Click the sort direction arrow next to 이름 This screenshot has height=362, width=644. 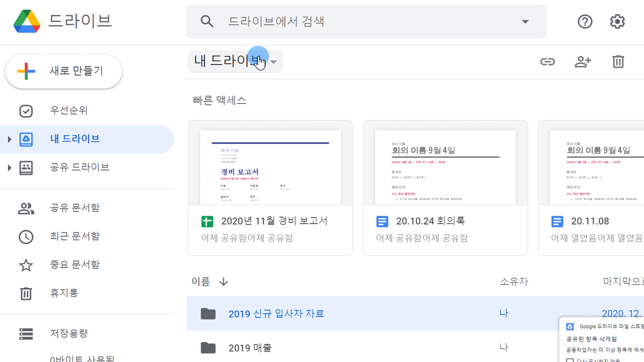tap(223, 282)
